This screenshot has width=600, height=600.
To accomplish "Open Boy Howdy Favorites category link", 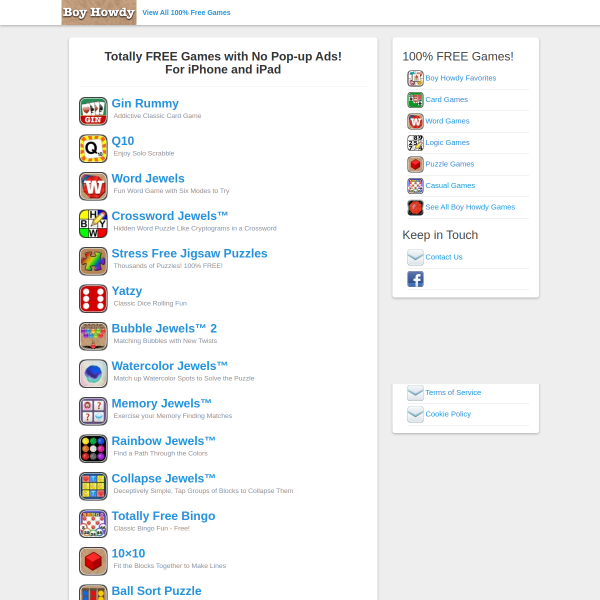I will [461, 78].
